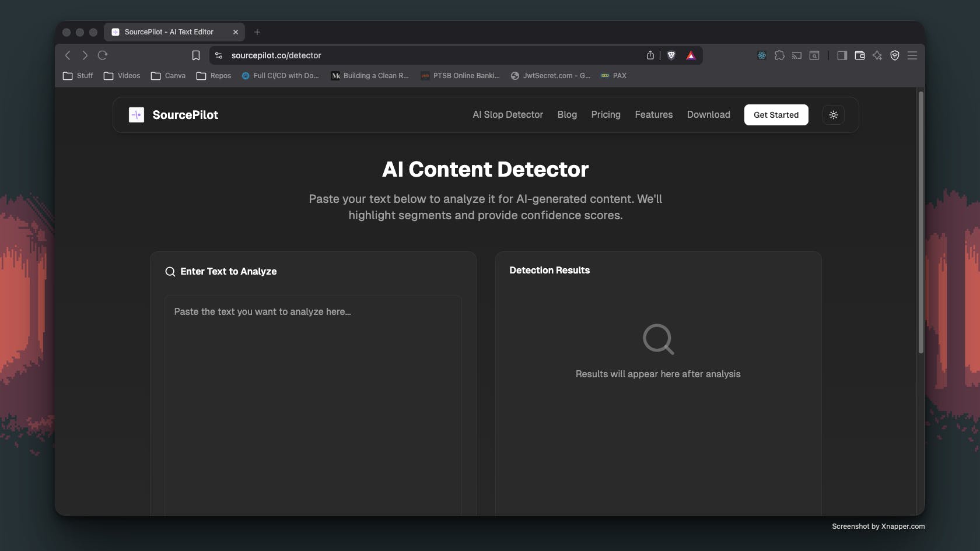
Task: Click the cast media icon
Action: [797, 55]
